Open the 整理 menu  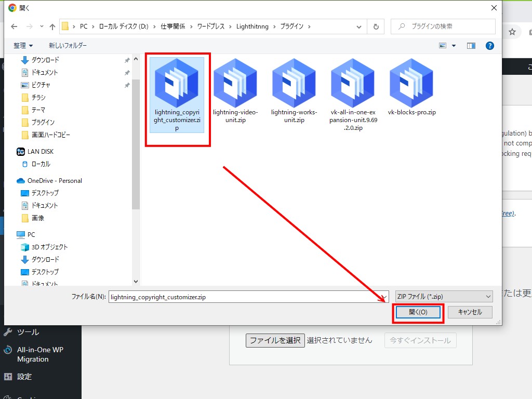point(23,46)
